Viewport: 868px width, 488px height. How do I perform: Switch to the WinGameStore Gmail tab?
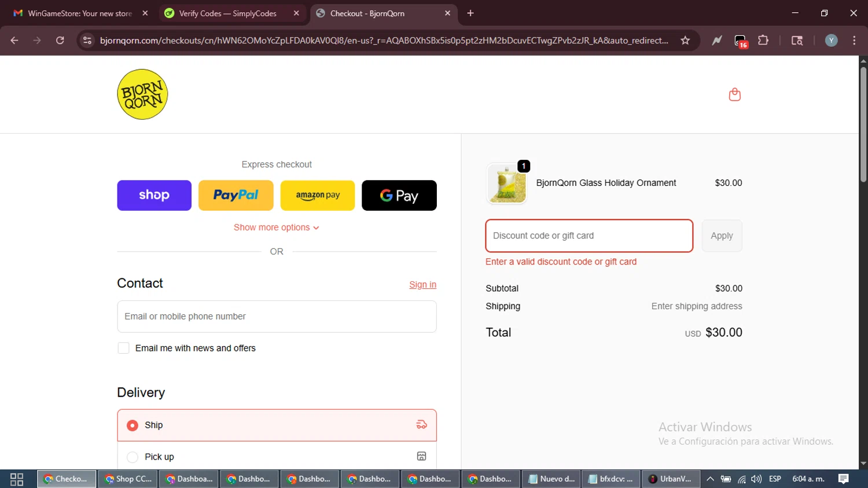pyautogui.click(x=81, y=13)
